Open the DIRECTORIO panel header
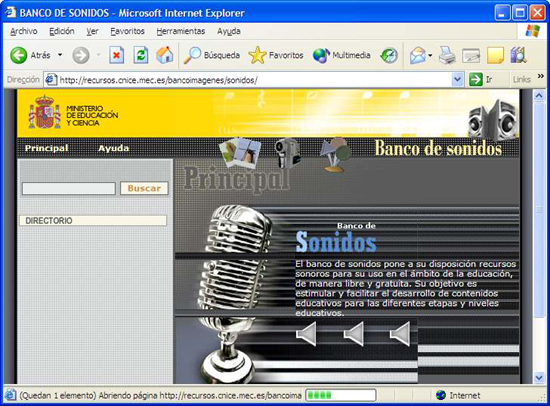Viewport: 550px width, 406px height. pyautogui.click(x=93, y=221)
